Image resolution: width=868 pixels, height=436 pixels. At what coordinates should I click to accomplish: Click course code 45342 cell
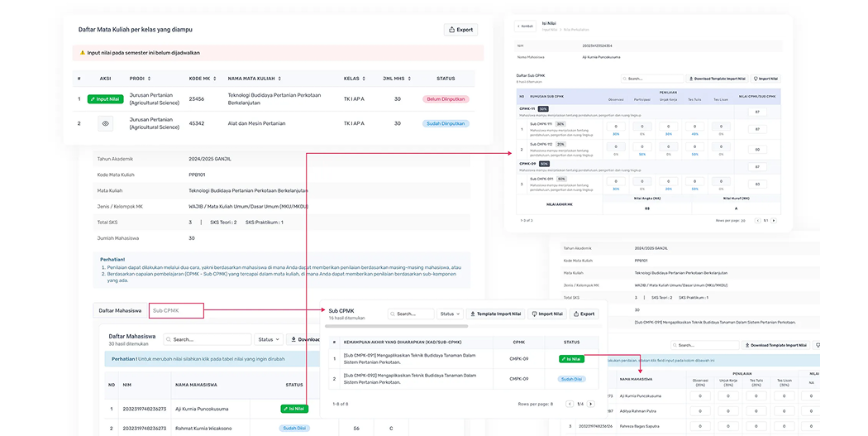click(197, 123)
